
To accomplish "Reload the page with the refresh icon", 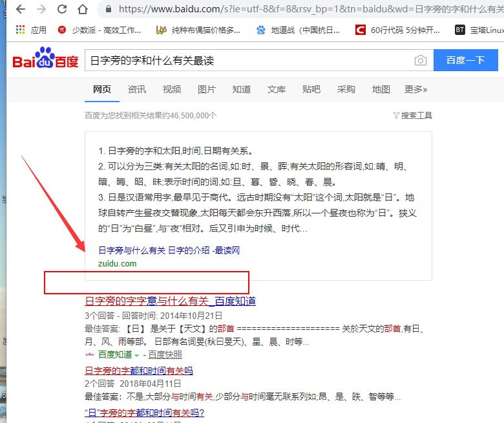I will pos(62,9).
